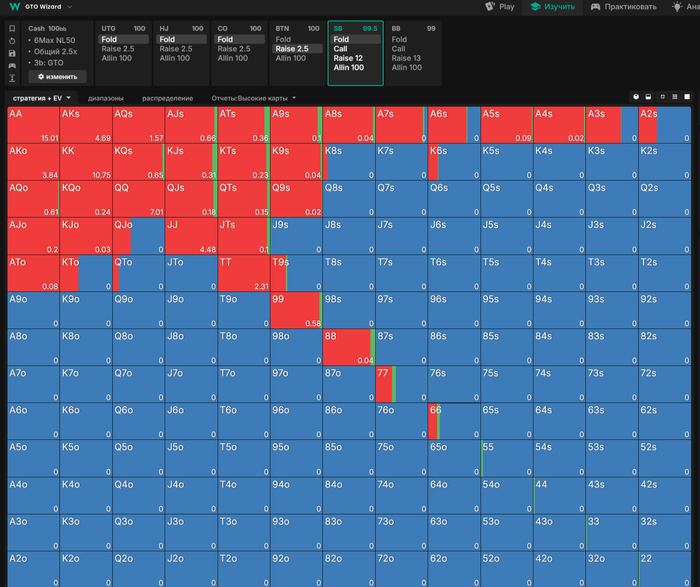700x587 pixels.
Task: Select the 77 pocket pair cell
Action: point(401,384)
